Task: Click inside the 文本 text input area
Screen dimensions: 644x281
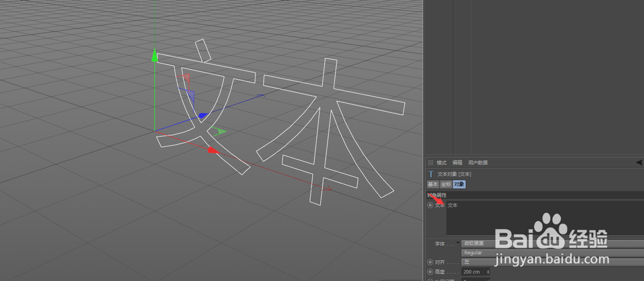Action: click(545, 218)
